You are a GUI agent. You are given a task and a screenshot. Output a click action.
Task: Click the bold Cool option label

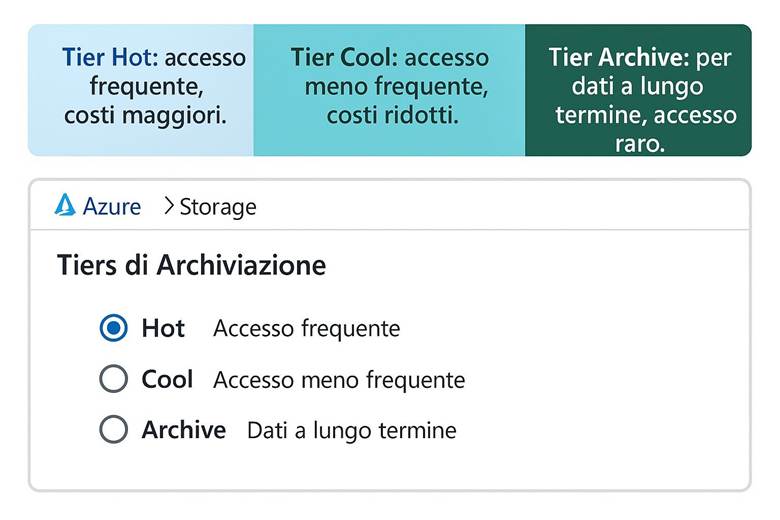167,379
